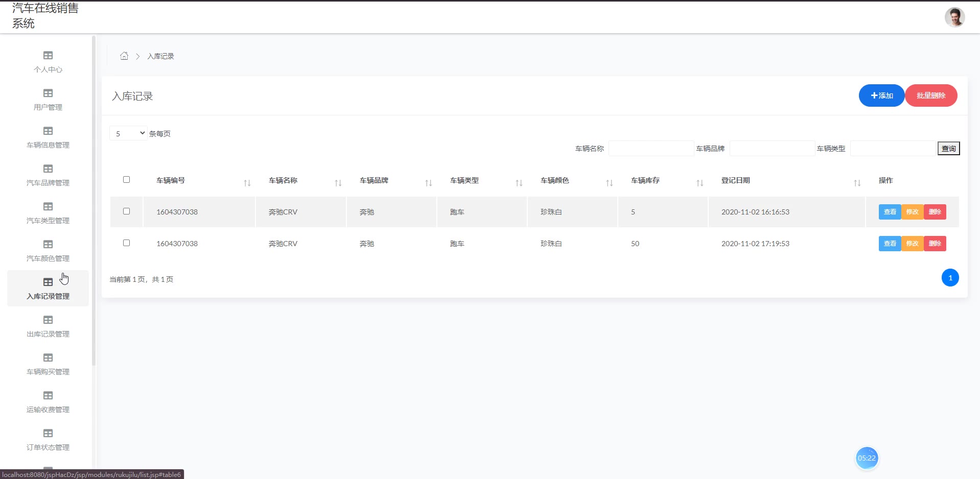Click the 汽车颜色管理 sidebar icon
The width and height of the screenshot is (980, 479).
coord(48,244)
